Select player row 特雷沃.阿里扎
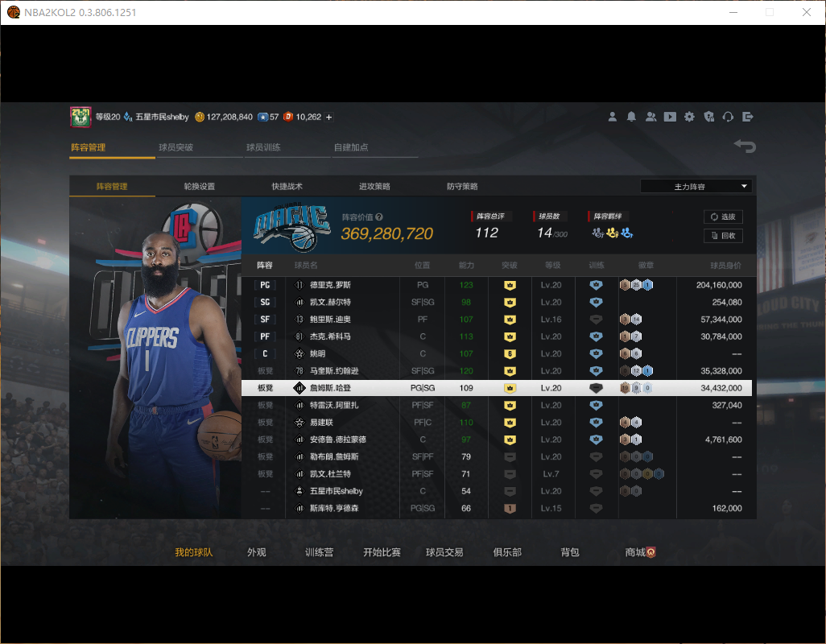 497,405
